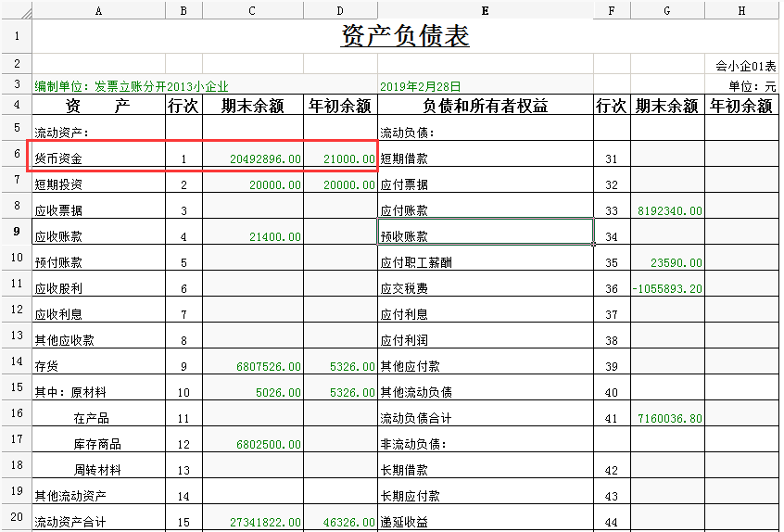784x532 pixels.
Task: Click the 流动负债合计 total 7160036.80
Action: click(x=668, y=419)
